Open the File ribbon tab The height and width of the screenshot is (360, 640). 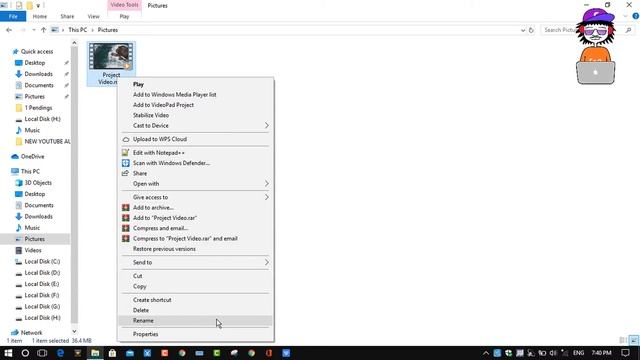[13, 16]
